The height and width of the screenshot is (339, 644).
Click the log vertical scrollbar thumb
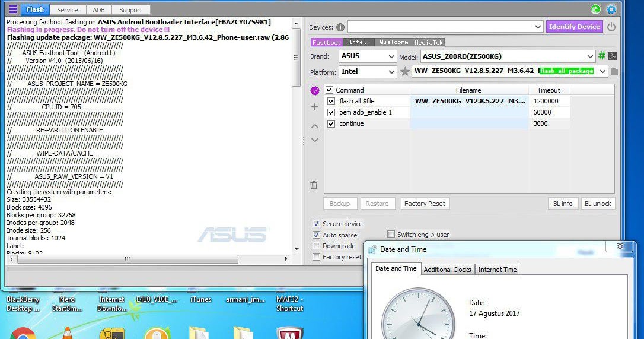tap(296, 58)
